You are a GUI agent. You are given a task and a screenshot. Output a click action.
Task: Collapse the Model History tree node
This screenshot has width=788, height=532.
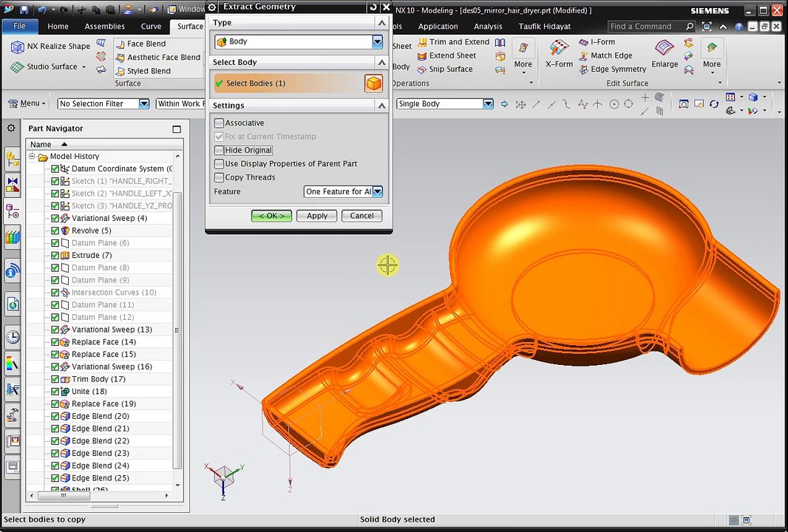click(33, 156)
